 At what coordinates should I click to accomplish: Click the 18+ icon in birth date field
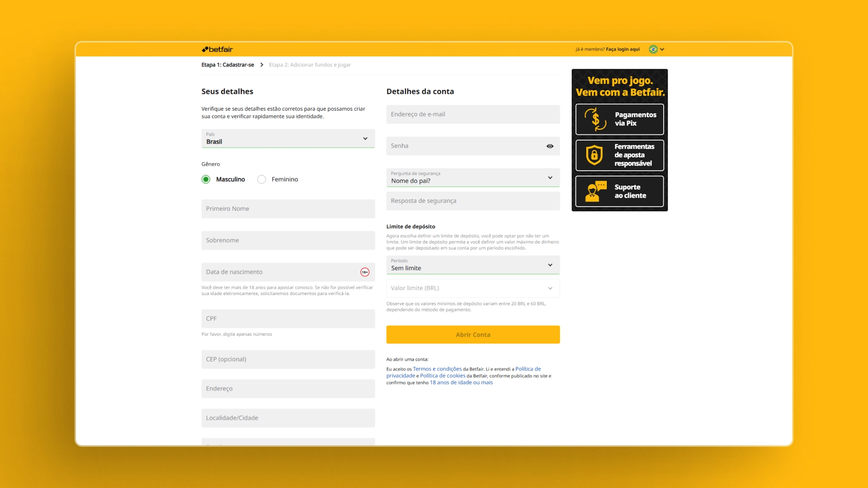365,272
